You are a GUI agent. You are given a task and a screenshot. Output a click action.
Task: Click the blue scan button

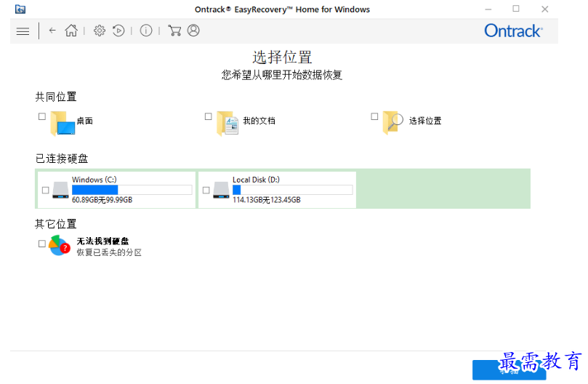[x=509, y=369]
